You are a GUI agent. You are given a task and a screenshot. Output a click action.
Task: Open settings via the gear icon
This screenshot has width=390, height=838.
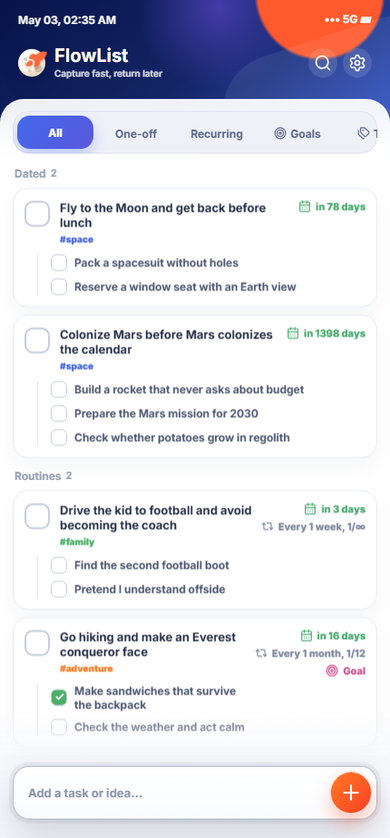357,64
